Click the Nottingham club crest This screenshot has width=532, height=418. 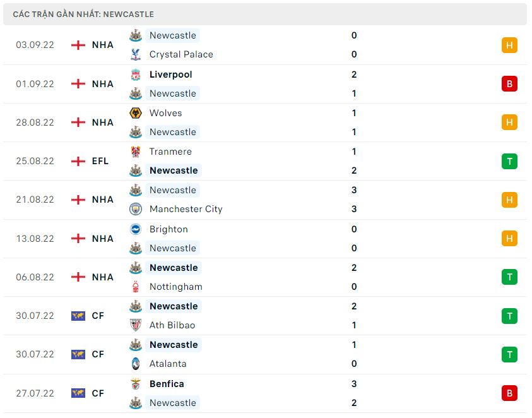[x=135, y=287]
